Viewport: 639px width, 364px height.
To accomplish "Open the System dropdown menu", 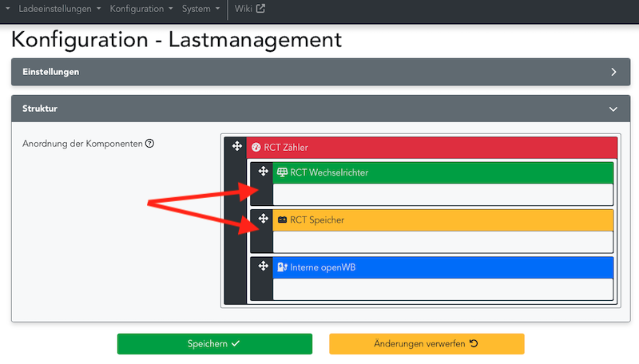I will point(201,9).
